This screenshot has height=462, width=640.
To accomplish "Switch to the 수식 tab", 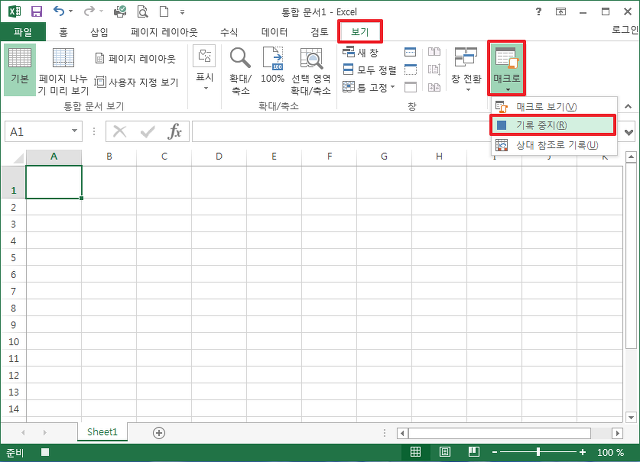I will coord(229,32).
